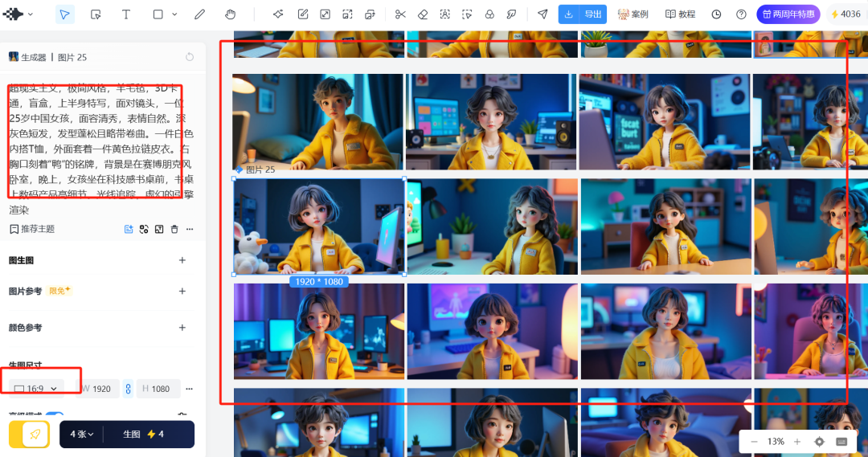Click the portrait subject select icon

click(x=445, y=14)
